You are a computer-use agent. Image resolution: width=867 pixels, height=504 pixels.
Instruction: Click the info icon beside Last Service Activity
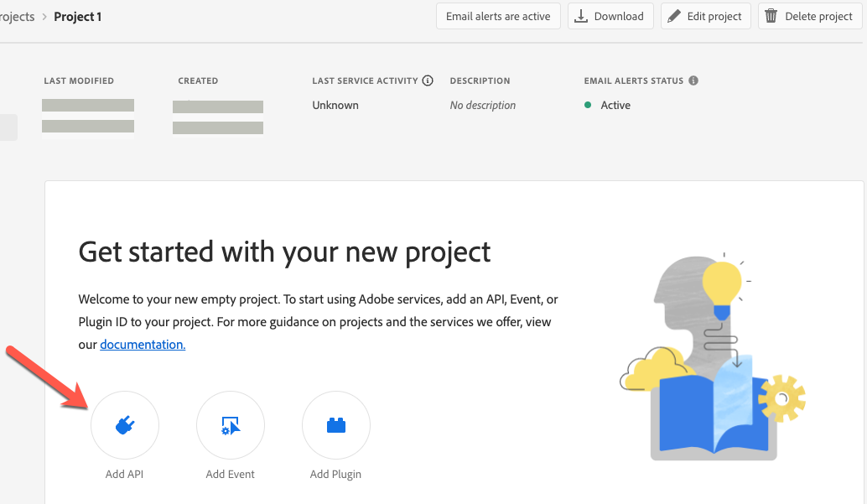(428, 80)
